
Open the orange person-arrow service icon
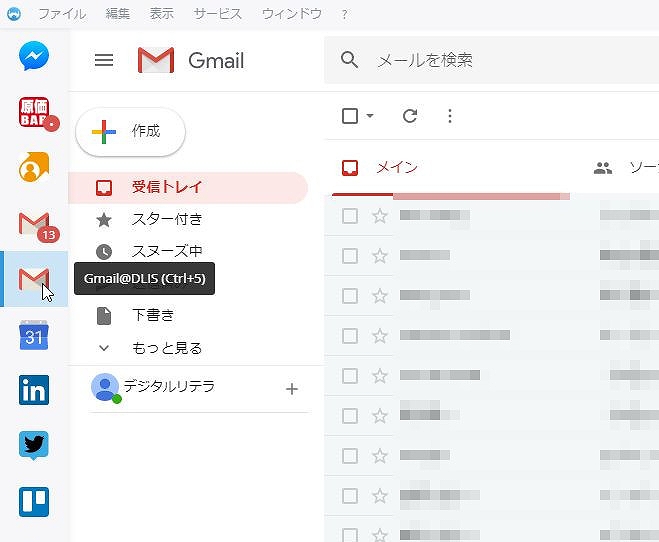(34, 167)
